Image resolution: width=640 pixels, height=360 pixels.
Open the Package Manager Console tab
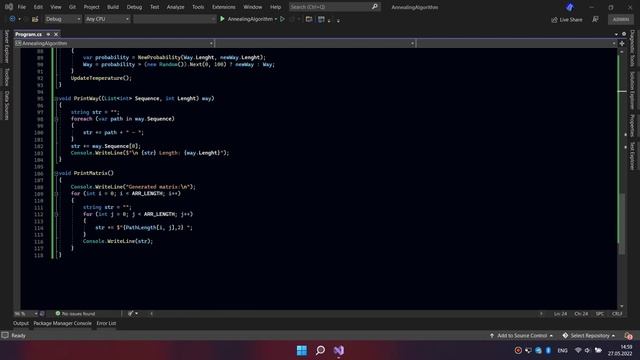62,323
